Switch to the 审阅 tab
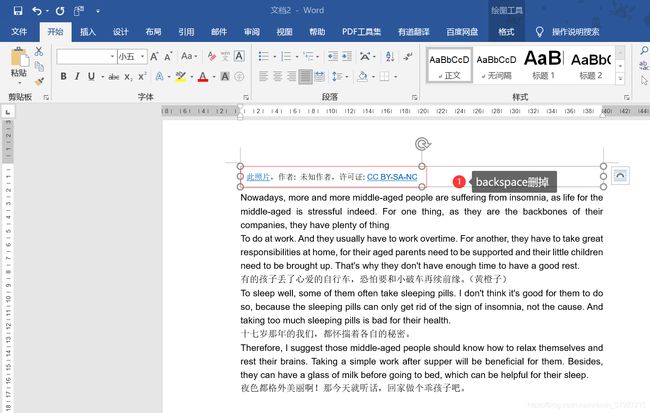 [x=252, y=32]
